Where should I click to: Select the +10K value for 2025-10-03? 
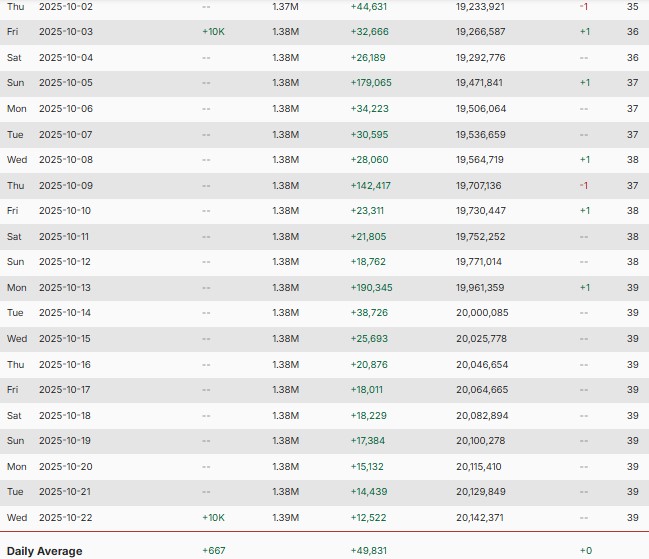(x=213, y=32)
